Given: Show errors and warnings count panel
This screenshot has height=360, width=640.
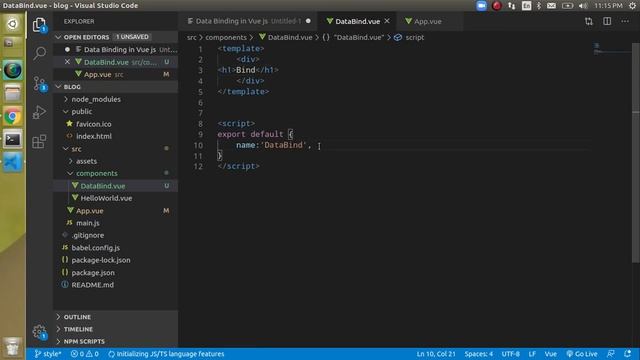Looking at the screenshot, I should (x=84, y=354).
